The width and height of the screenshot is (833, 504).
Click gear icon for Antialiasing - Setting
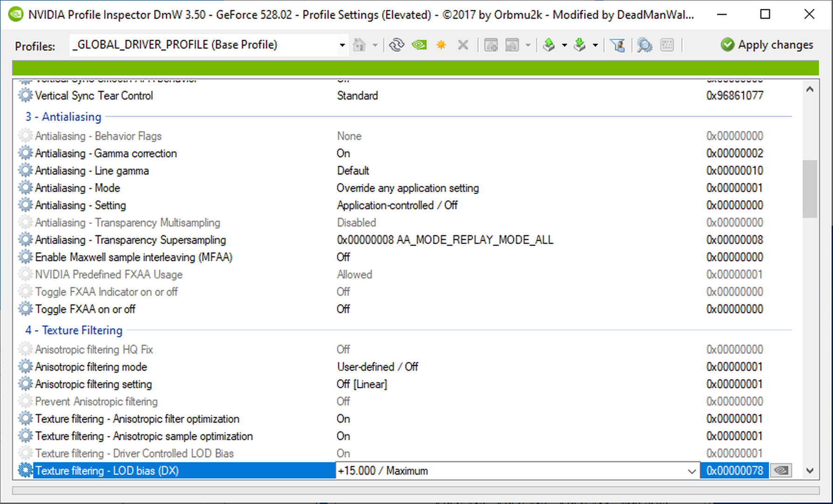pos(25,205)
